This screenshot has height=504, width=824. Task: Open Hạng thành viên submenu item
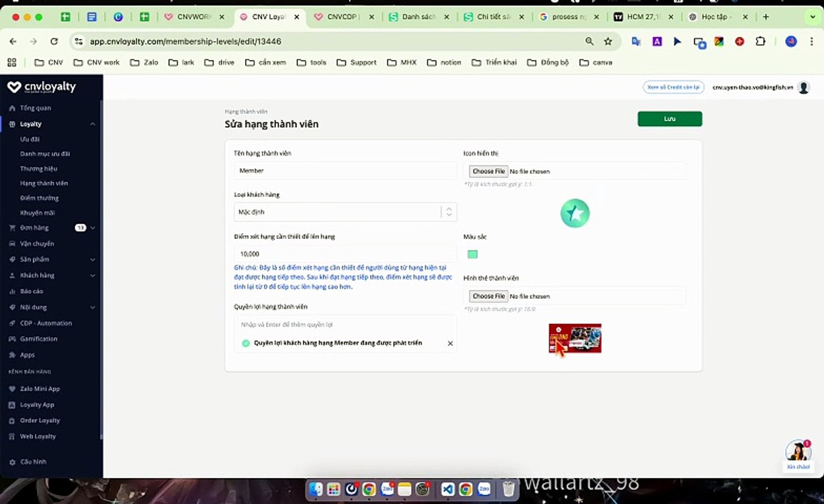click(43, 183)
